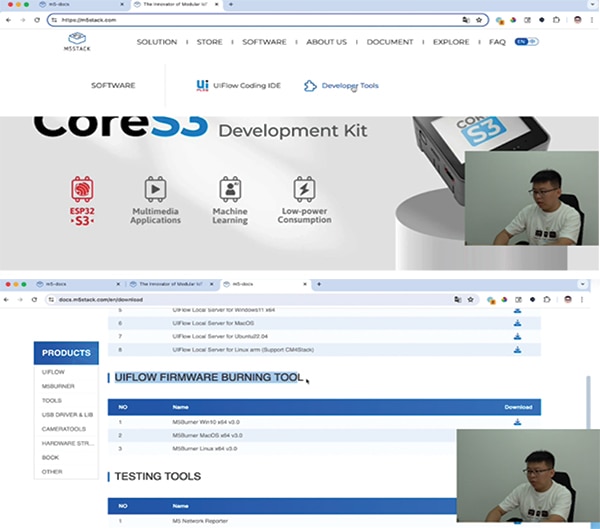This screenshot has width=600, height=529.
Task: Open tab search chevron in docs download window
Action: tap(582, 284)
